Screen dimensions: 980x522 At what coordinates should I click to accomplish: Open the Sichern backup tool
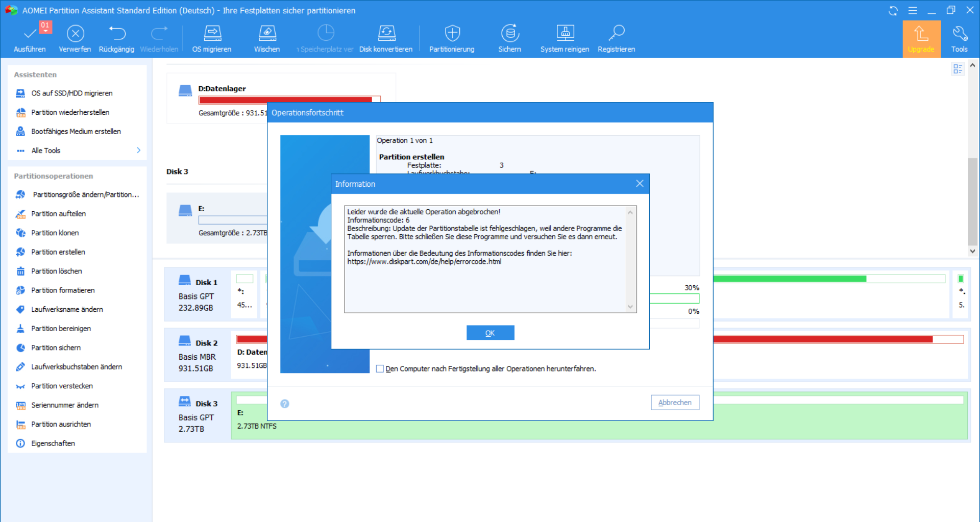[509, 38]
